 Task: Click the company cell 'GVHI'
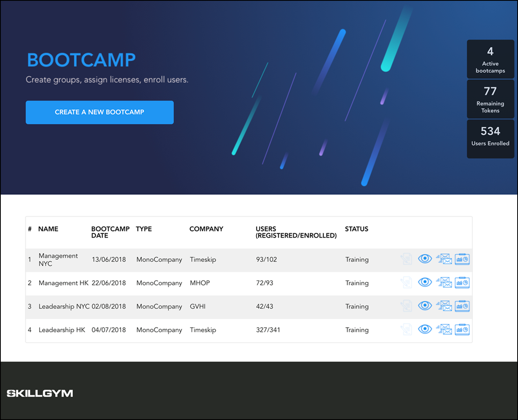(x=198, y=306)
